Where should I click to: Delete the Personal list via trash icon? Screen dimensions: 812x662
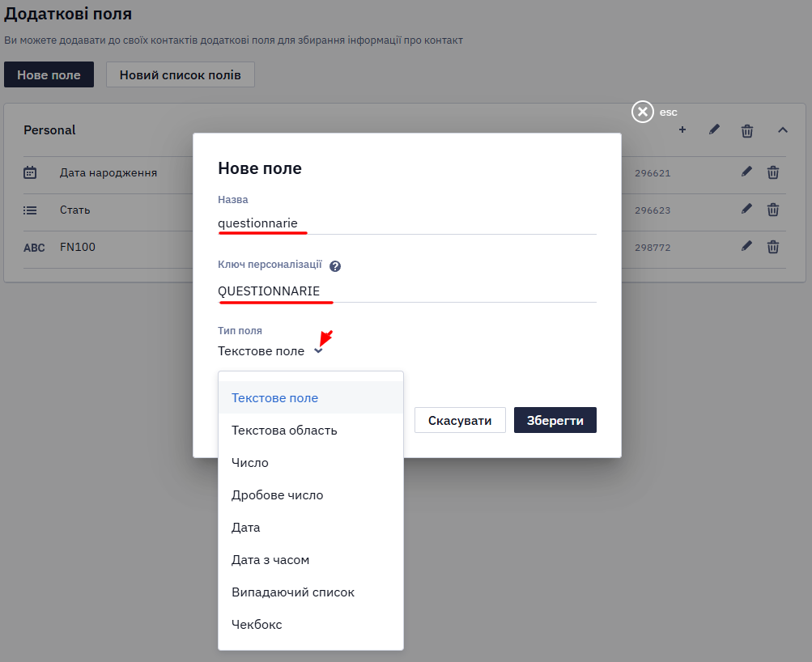click(x=746, y=130)
